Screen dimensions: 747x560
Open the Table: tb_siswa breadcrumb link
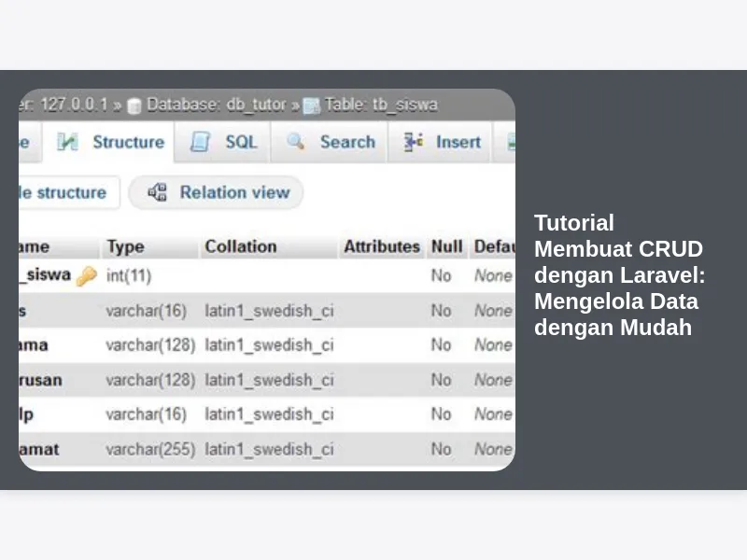coord(381,105)
